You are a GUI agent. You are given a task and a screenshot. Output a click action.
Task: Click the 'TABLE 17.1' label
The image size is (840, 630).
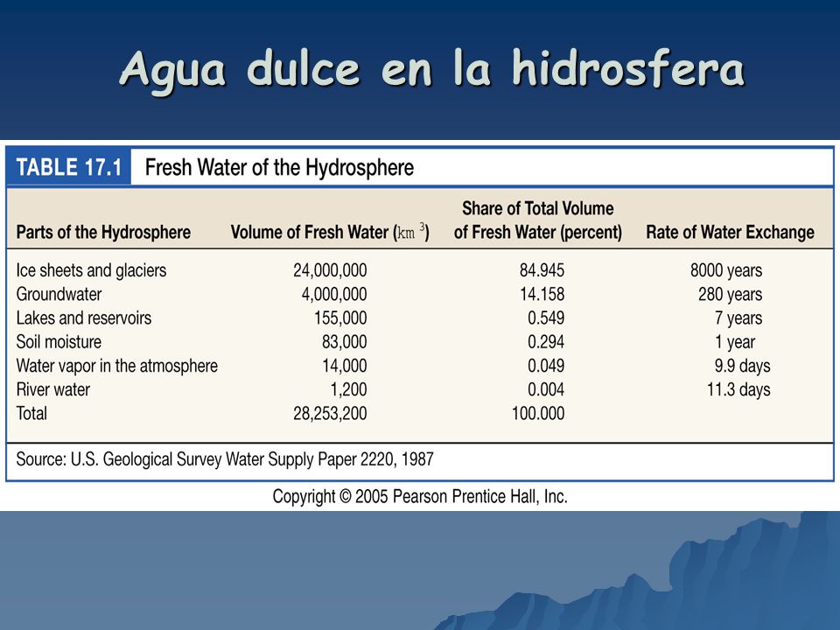point(69,167)
